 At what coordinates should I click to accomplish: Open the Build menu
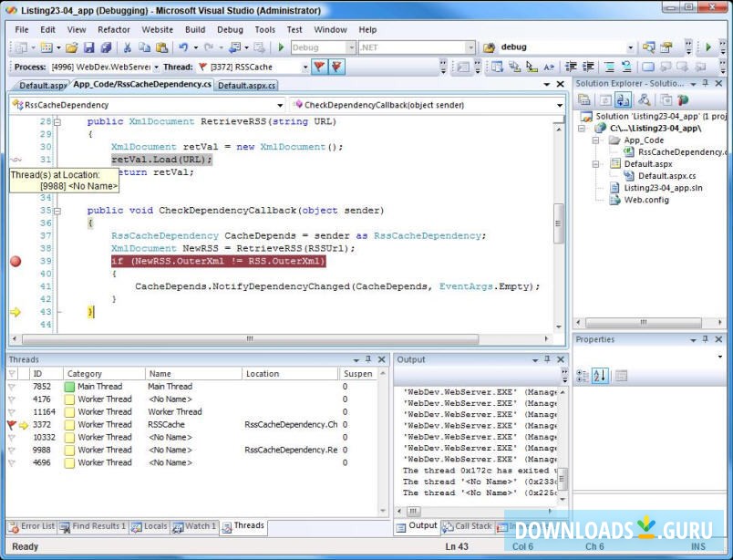(195, 29)
